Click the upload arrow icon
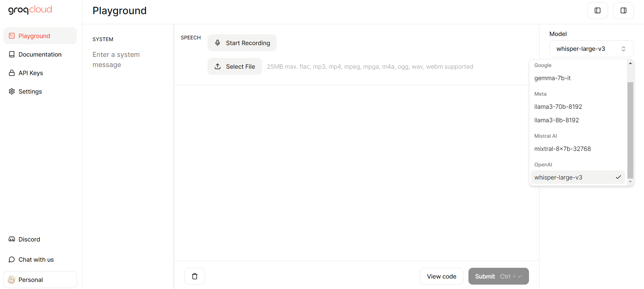This screenshot has height=289, width=644. click(x=218, y=66)
